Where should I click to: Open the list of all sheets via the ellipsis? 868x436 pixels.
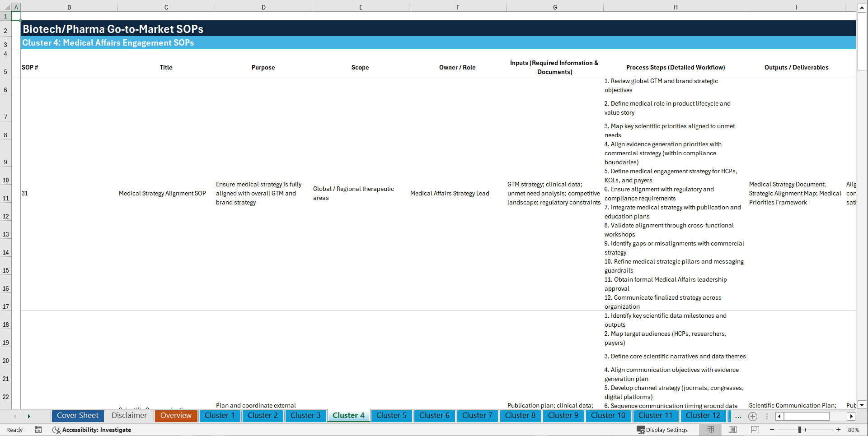(x=738, y=416)
